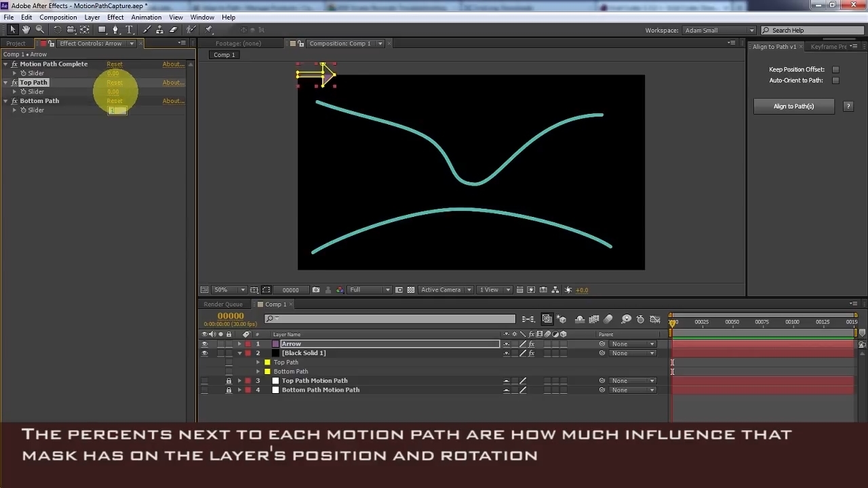The width and height of the screenshot is (868, 488).
Task: Open the Workspace Adam Small dropdown
Action: coord(719,30)
